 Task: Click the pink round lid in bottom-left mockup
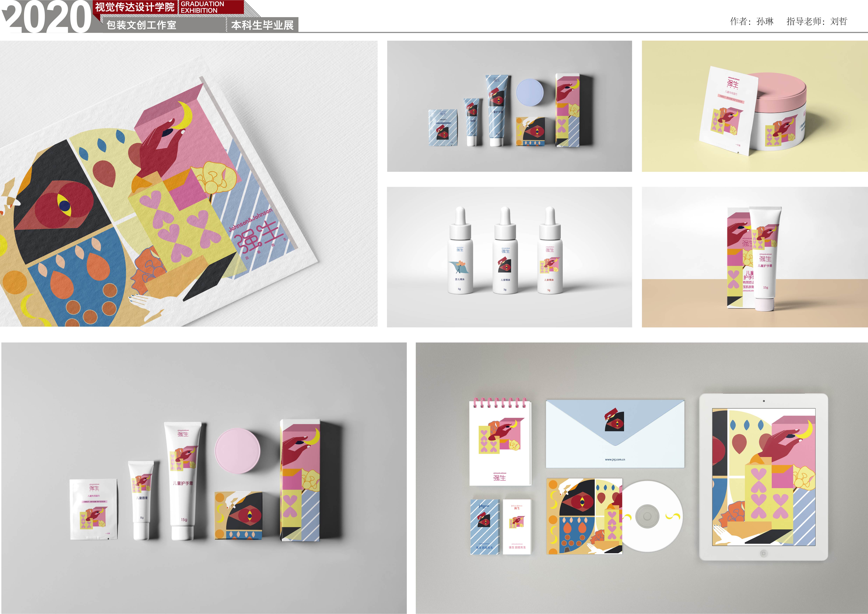pos(237,450)
